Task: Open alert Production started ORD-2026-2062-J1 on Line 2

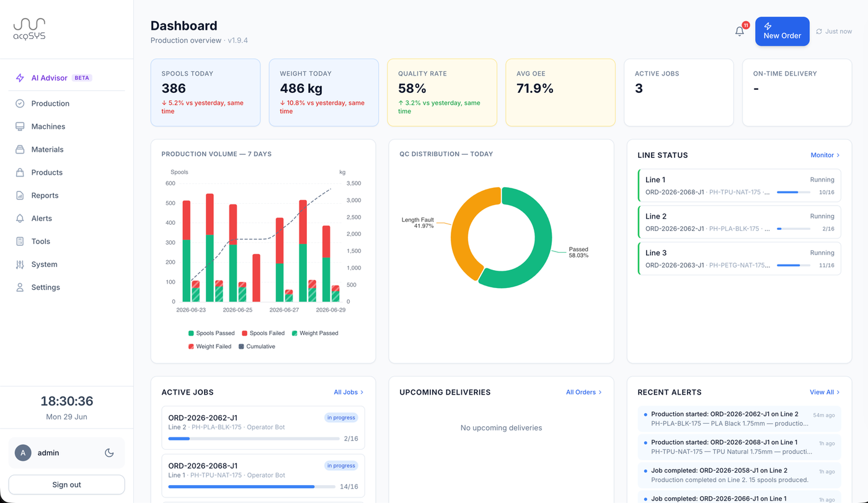Action: click(x=739, y=419)
